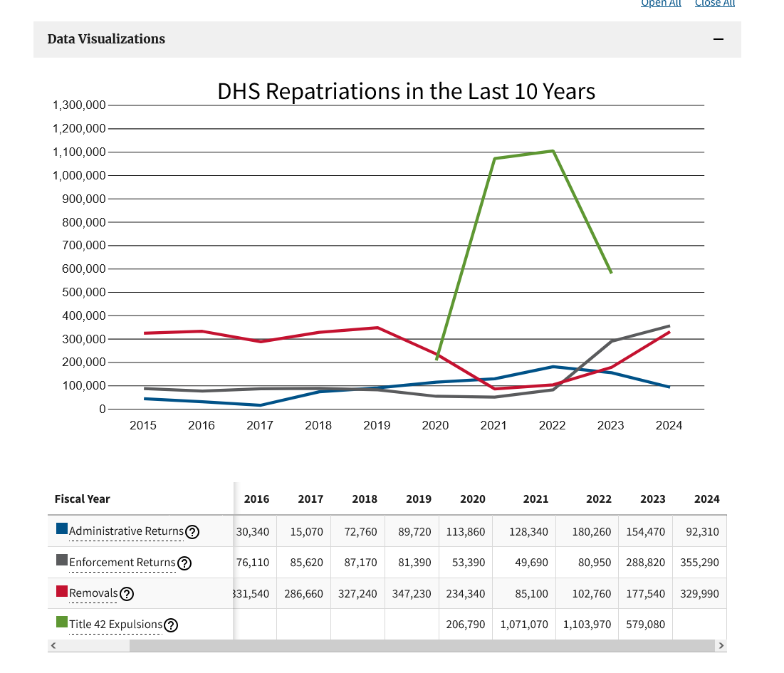Click the table's right scroll arrow
784x673 pixels.
coord(721,645)
